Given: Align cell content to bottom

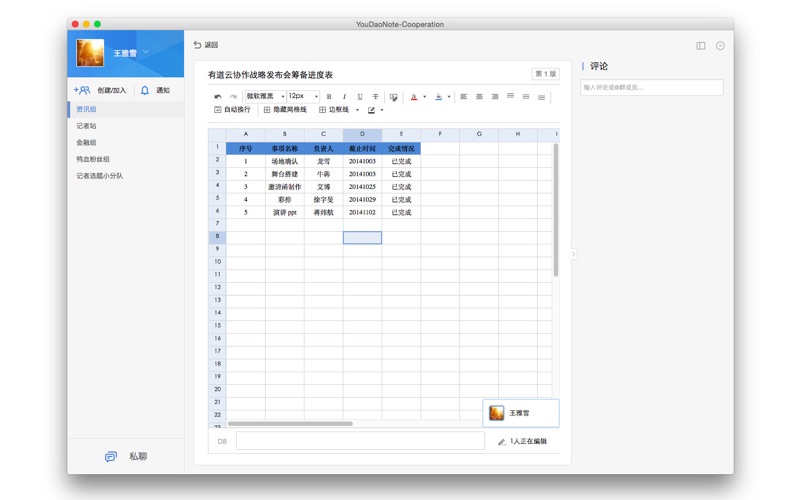Looking at the screenshot, I should (541, 97).
